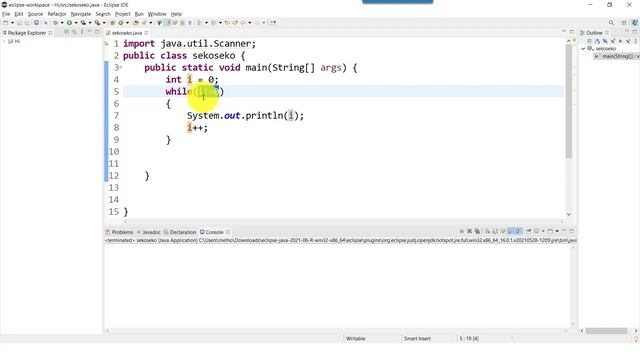Expand the Hi project in Package Explorer
640x360 pixels.
coord(4,41)
